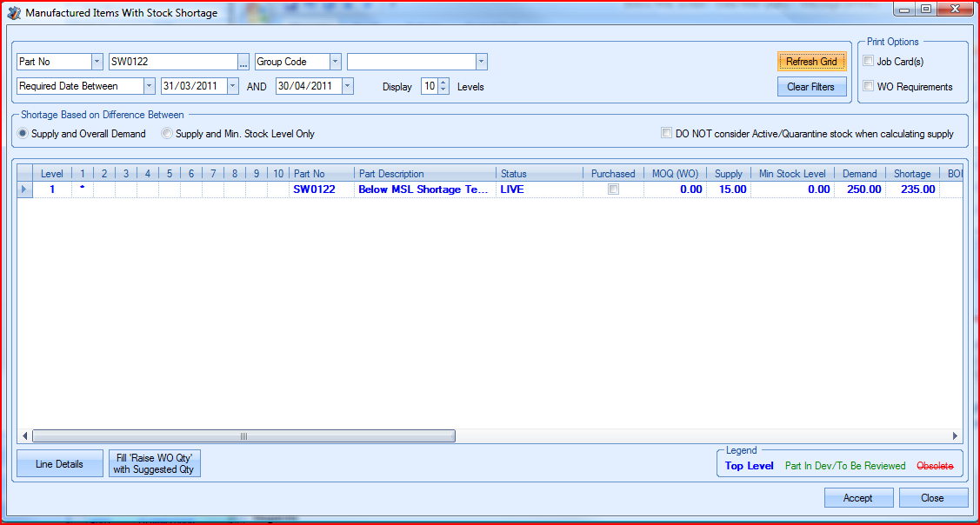Click the ellipsis browse button beside SW0122
The height and width of the screenshot is (525, 980).
click(243, 62)
